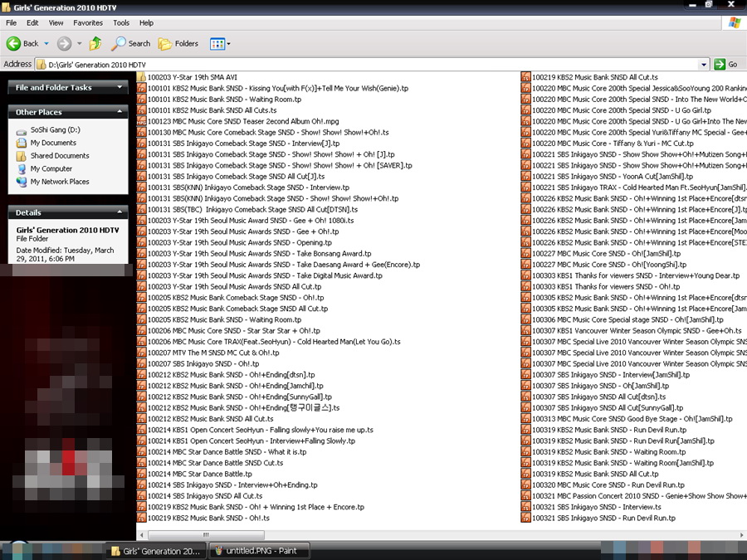
Task: Open the Edit menu
Action: pyautogui.click(x=32, y=23)
